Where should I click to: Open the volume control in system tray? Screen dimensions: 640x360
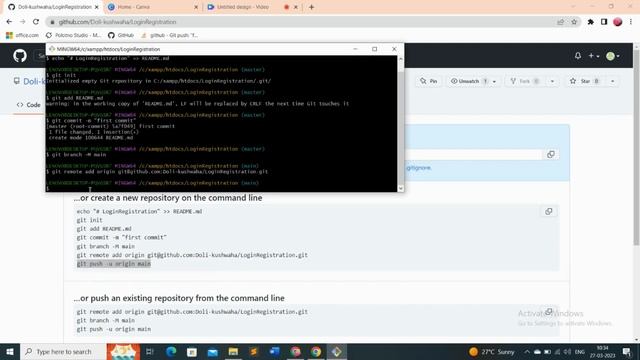(567, 351)
